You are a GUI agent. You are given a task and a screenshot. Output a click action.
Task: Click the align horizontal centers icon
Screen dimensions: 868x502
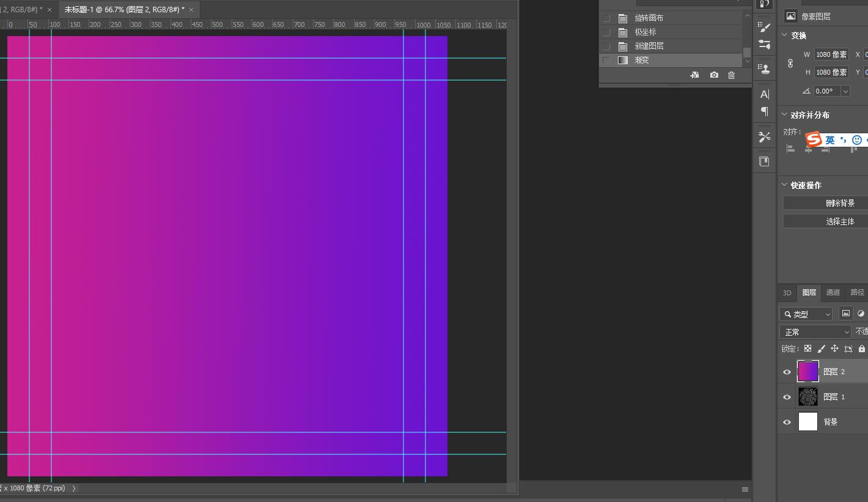pyautogui.click(x=808, y=149)
